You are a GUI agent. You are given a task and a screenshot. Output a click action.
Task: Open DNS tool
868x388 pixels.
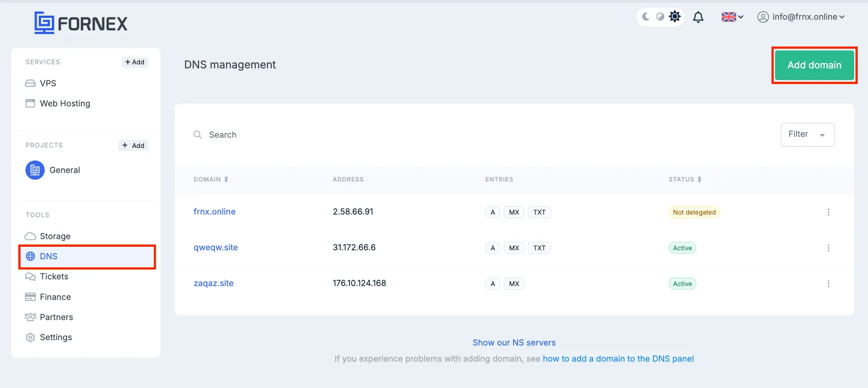[87, 257]
